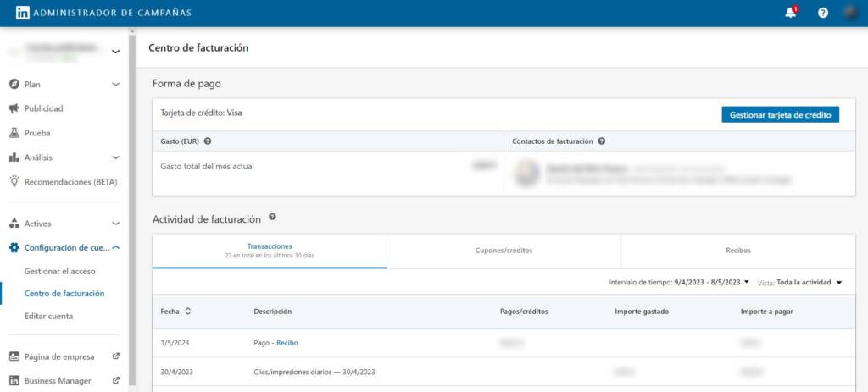Viewport: 868px width, 392px height.
Task: Open the profile avatar menu
Action: click(850, 13)
